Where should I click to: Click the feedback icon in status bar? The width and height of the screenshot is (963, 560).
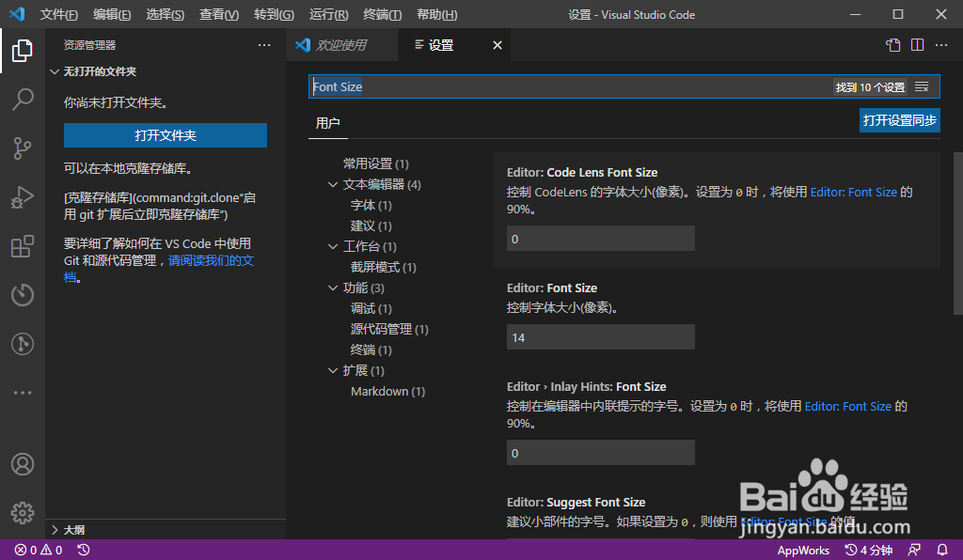914,551
